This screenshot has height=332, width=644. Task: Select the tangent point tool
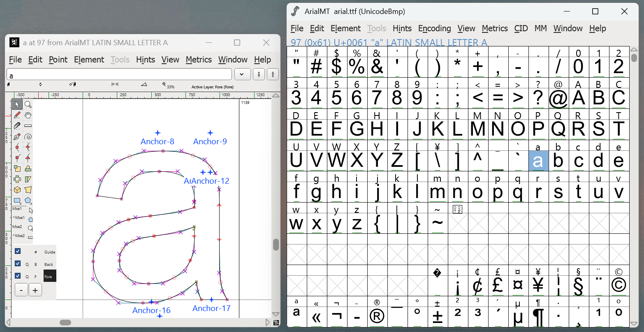pos(28,158)
